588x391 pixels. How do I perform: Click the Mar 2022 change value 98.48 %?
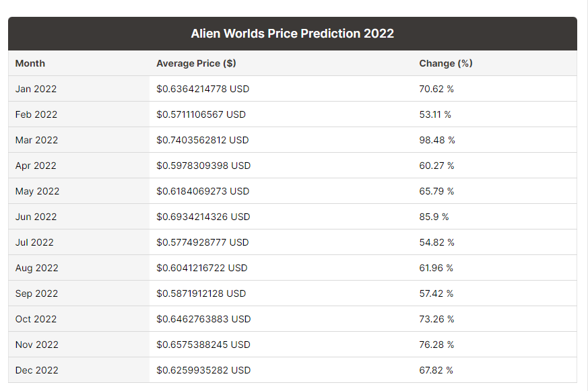[x=437, y=140]
